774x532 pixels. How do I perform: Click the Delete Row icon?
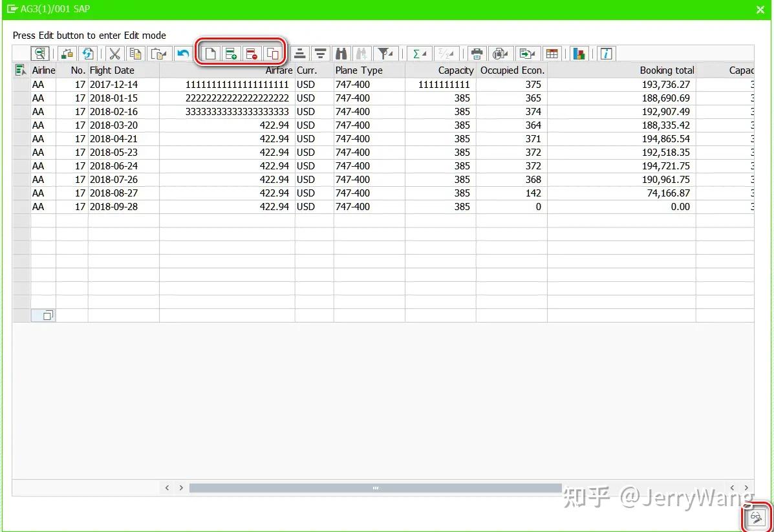click(253, 53)
